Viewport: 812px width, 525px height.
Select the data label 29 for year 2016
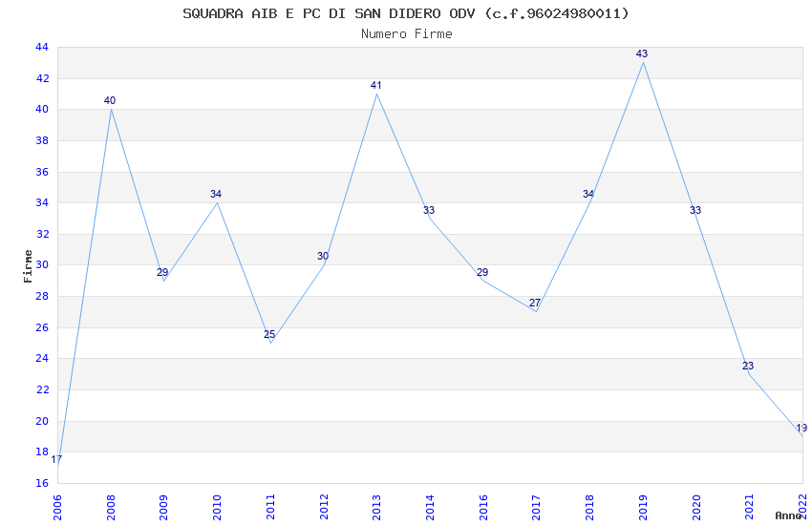click(482, 272)
